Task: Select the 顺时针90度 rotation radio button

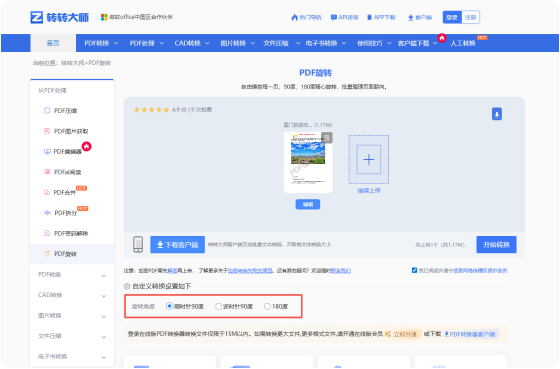Action: pyautogui.click(x=170, y=306)
